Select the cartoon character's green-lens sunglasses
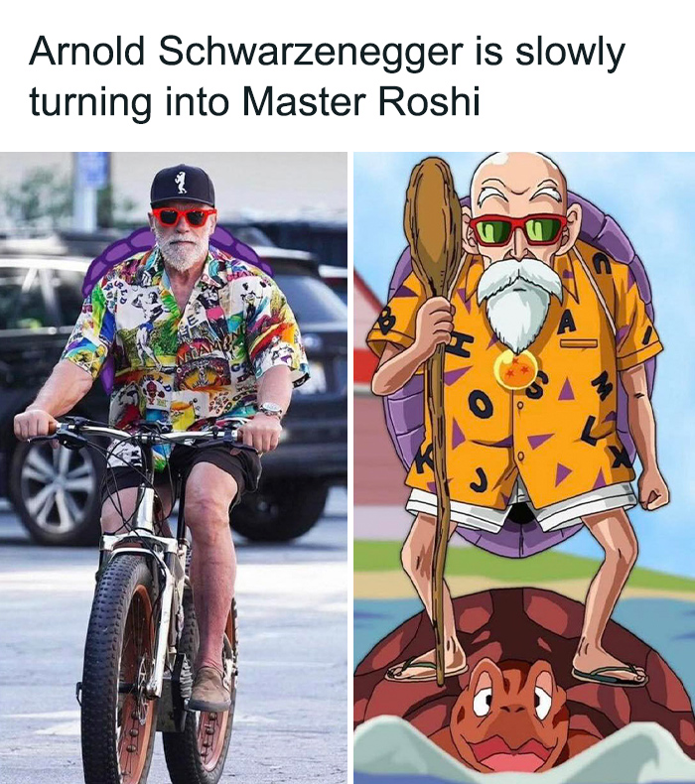 (x=518, y=229)
